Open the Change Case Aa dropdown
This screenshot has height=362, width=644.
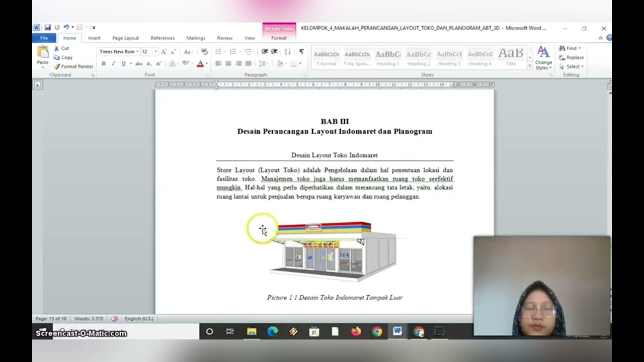point(188,52)
